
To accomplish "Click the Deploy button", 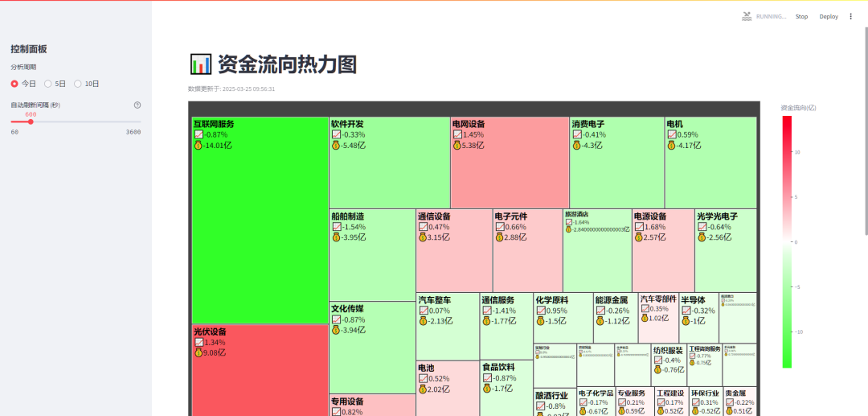I will coord(829,17).
